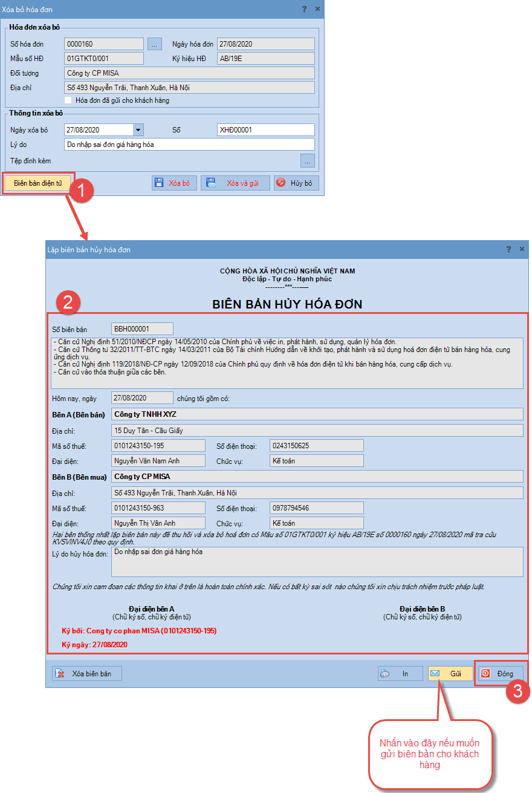
Task: Click Xóa biên bản delete button
Action: click(87, 673)
